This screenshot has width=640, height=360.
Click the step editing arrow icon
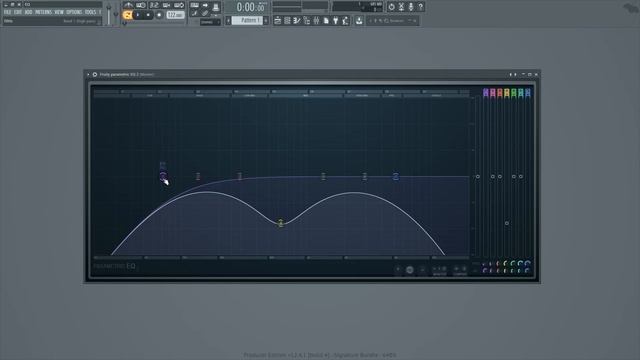pos(205,5)
